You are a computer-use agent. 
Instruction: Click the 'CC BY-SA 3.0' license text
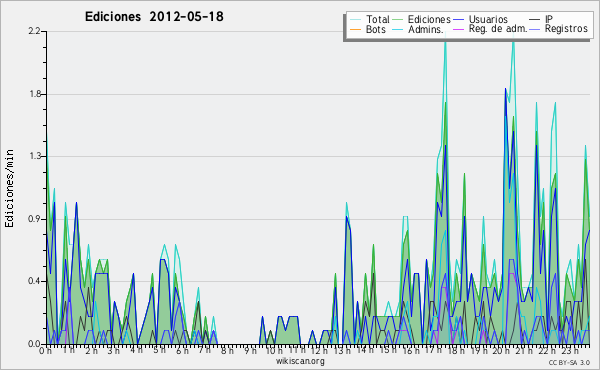pyautogui.click(x=569, y=363)
